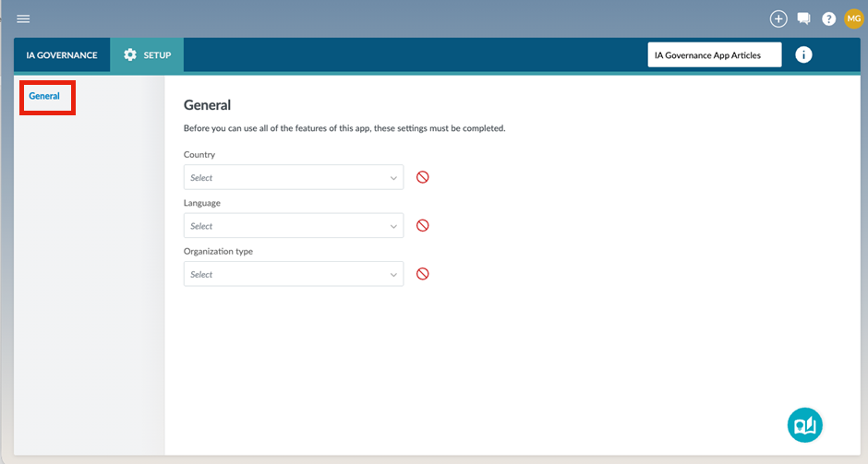Open the MG user avatar menu
Viewport: 868px width, 464px height.
853,18
